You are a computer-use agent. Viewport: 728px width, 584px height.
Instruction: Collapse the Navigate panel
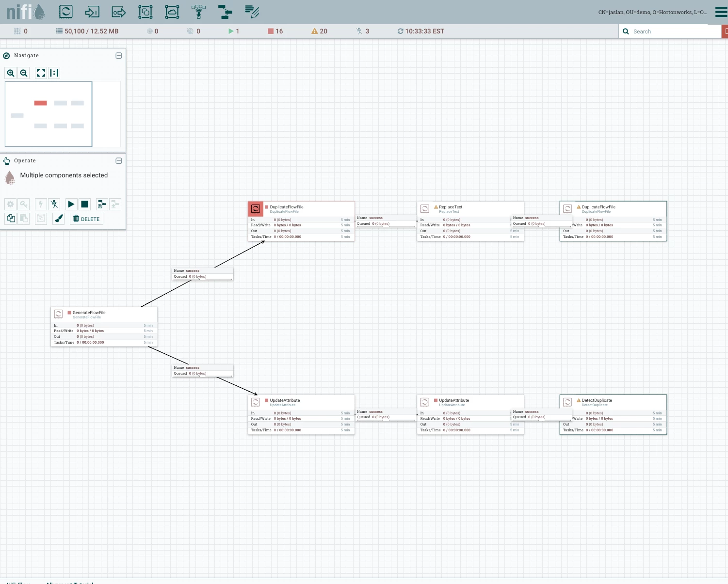pos(119,56)
